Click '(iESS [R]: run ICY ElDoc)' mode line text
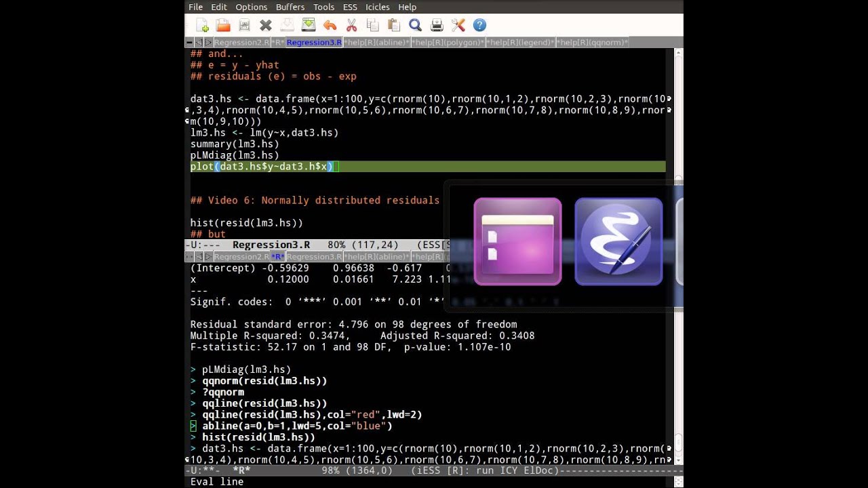The width and height of the screenshot is (868, 488). pos(484,470)
